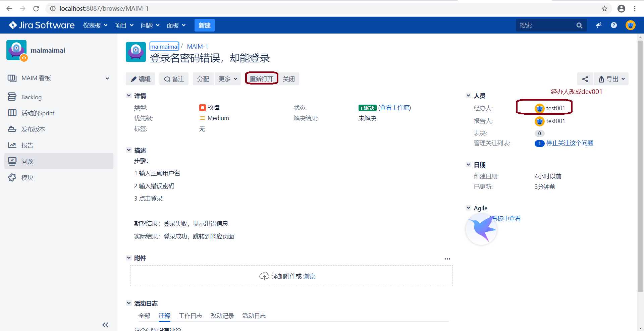This screenshot has width=644, height=331.
Task: Open the MAIM-1 issue key link
Action: coord(197,46)
